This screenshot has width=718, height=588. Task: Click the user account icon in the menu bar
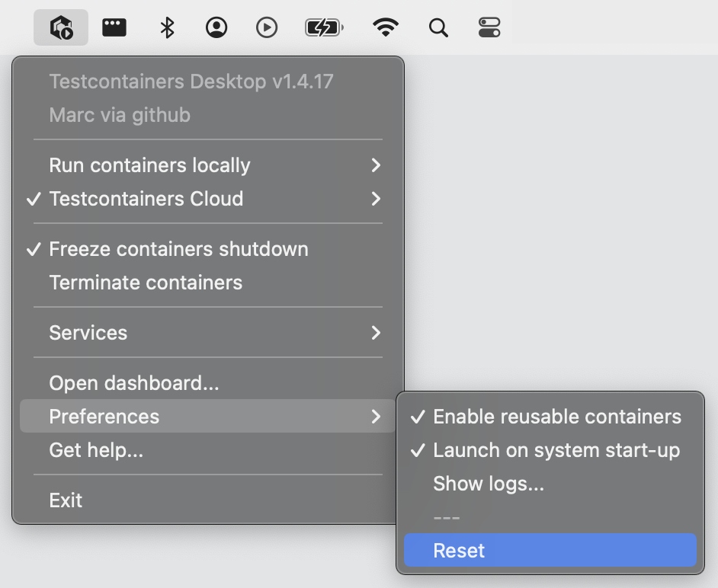216,27
